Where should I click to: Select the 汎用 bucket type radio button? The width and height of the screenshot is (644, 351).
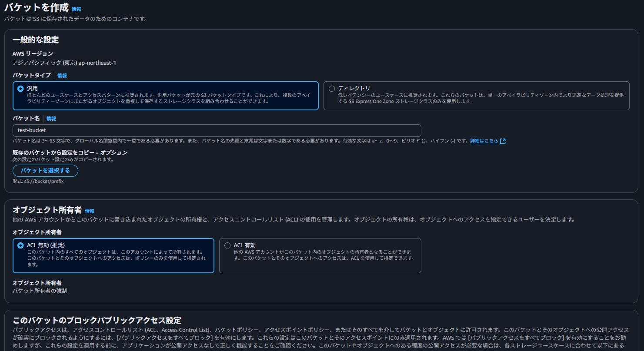20,89
